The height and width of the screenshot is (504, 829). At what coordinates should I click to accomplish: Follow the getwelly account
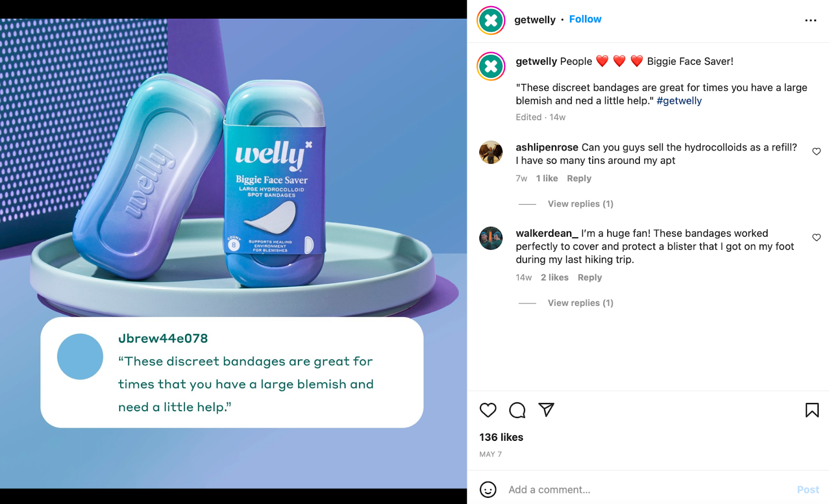pos(585,19)
